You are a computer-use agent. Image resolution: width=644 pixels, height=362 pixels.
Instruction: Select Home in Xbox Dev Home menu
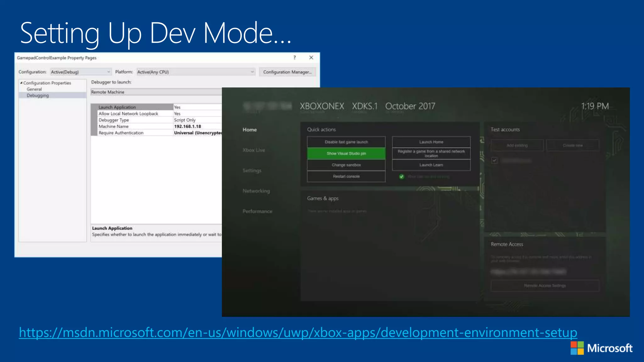point(250,130)
